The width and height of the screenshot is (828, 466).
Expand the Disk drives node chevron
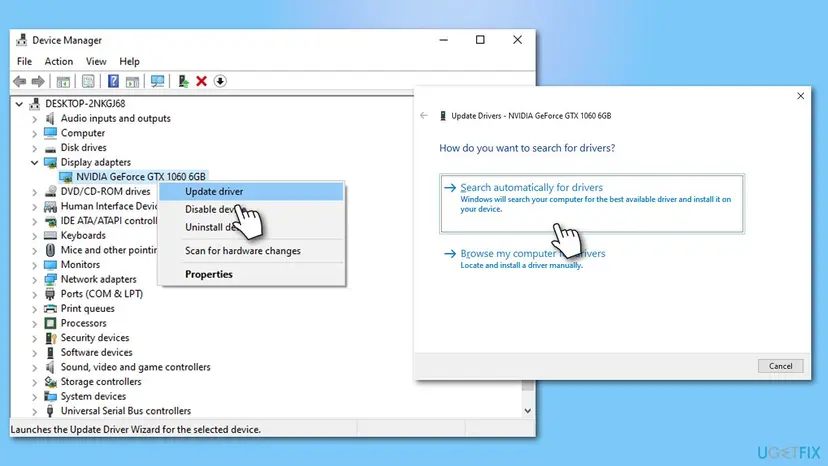click(34, 148)
